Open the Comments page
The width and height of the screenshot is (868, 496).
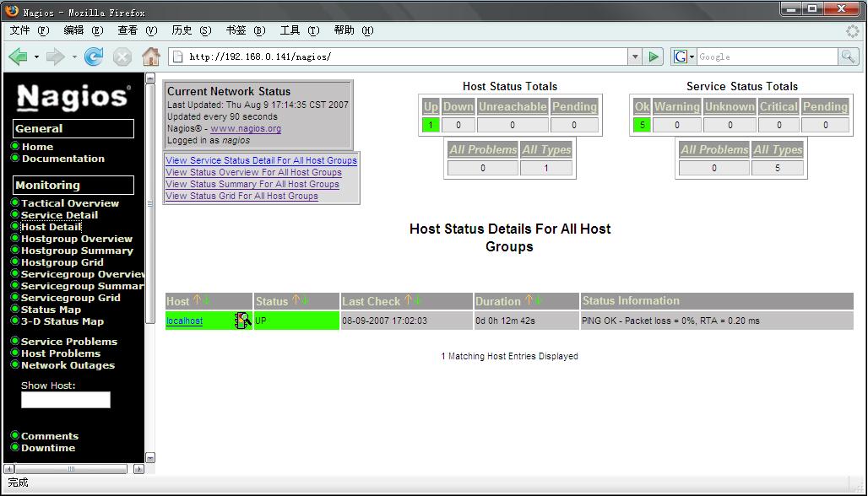(50, 436)
